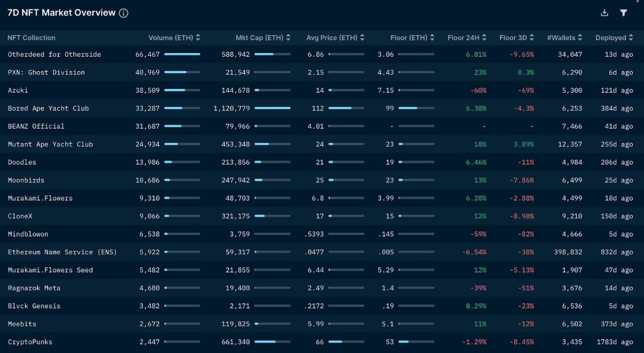This screenshot has height=353, width=644.
Task: Sort table by Floor (ETH) arrows
Action: click(432, 38)
